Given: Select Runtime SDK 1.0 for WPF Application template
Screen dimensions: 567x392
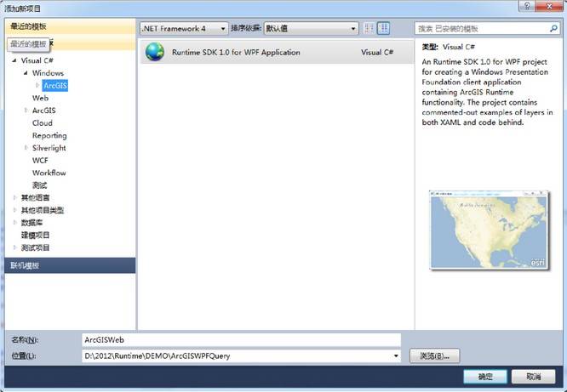Looking at the screenshot, I should coord(277,52).
